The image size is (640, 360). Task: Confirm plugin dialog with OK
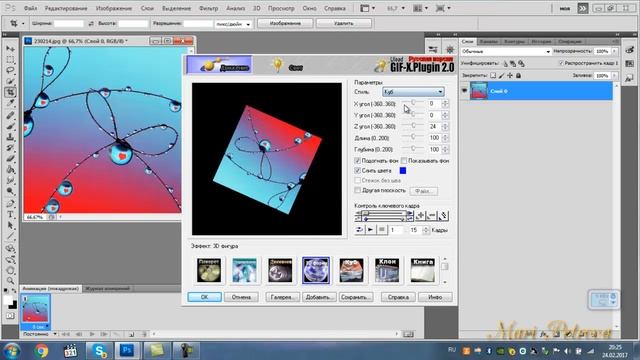(204, 297)
